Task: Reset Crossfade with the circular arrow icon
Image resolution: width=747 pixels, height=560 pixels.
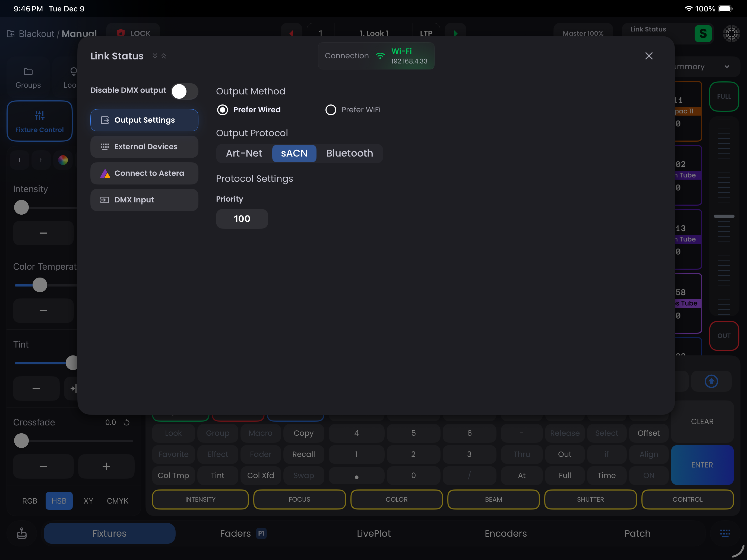Action: point(127,422)
